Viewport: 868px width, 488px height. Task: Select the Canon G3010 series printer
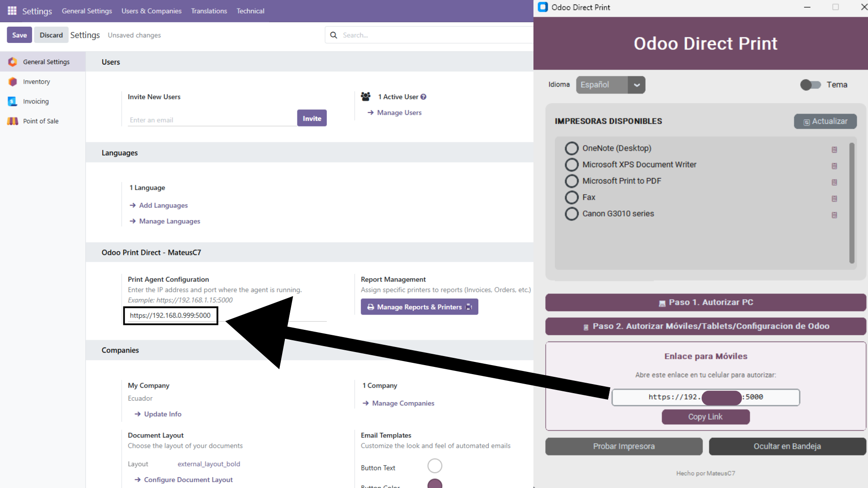(571, 214)
